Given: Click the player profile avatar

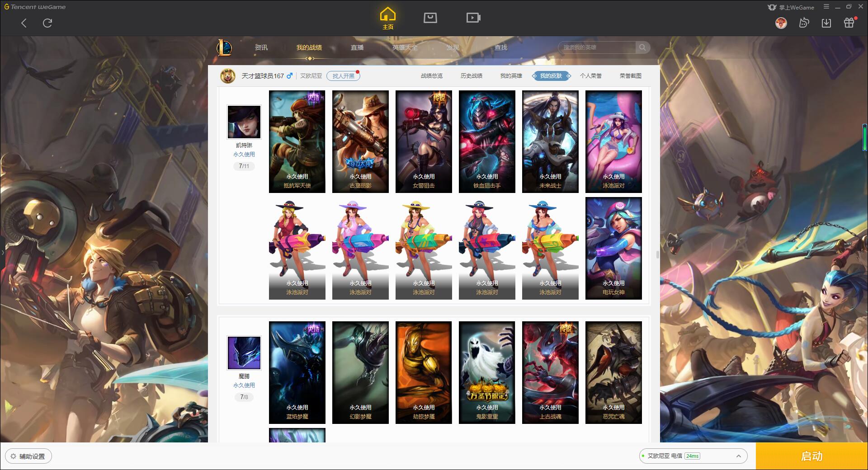Looking at the screenshot, I should coord(228,76).
